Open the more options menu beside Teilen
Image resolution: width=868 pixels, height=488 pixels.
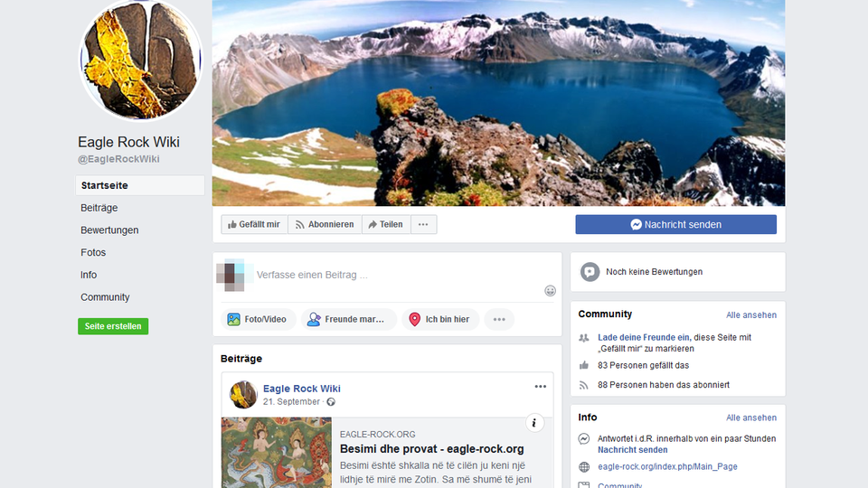click(423, 224)
